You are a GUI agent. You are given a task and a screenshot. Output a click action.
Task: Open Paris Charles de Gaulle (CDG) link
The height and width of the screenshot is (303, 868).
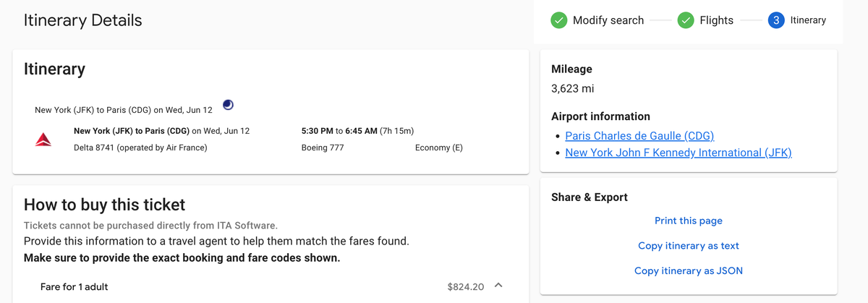[x=639, y=136]
